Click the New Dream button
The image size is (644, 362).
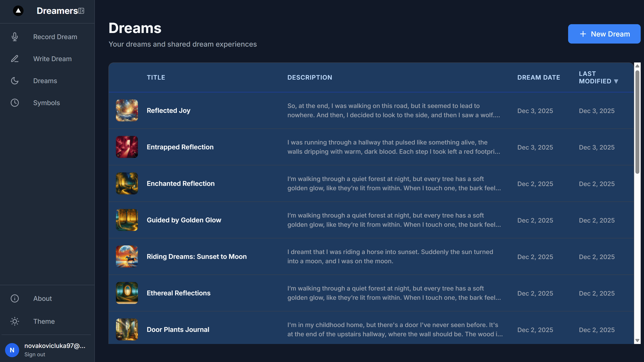(604, 34)
